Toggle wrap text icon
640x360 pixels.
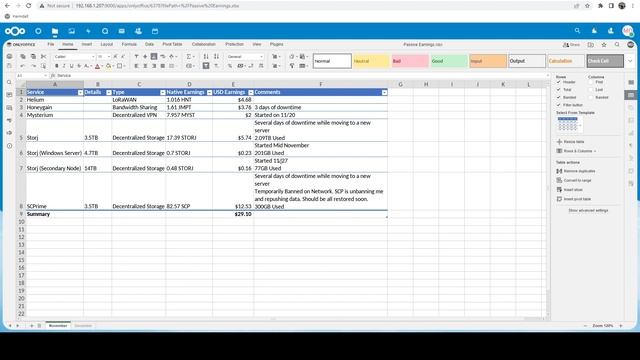coord(162,56)
